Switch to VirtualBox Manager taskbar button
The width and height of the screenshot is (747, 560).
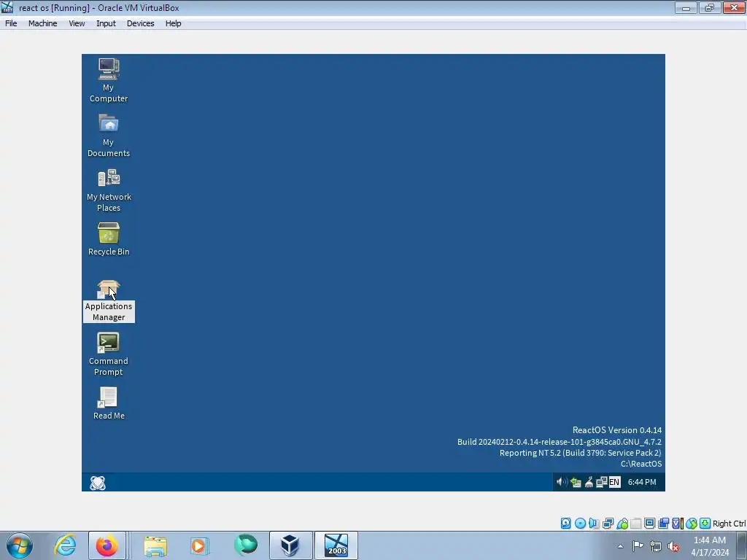[290, 545]
